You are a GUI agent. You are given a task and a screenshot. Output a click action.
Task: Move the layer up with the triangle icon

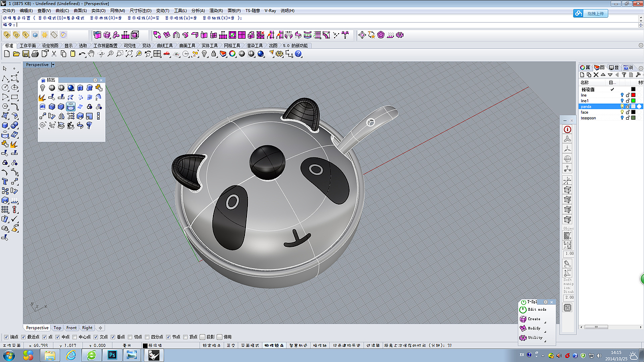[x=603, y=75]
